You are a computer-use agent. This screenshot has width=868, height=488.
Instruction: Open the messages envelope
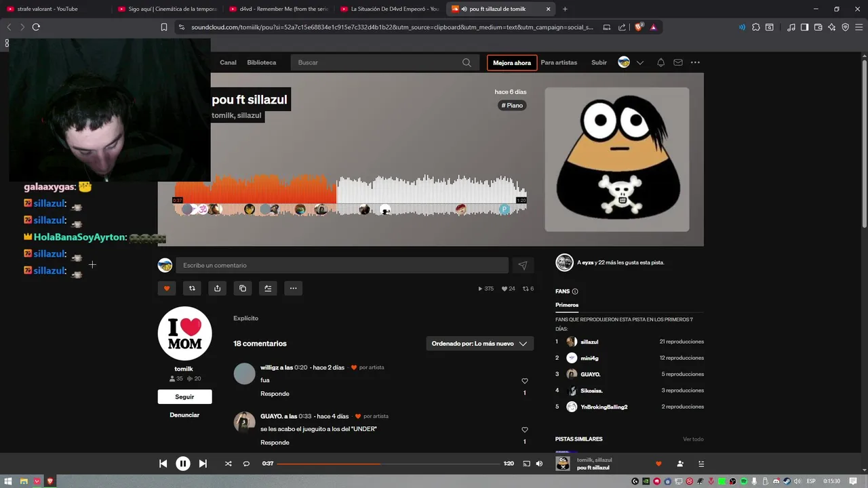(x=678, y=62)
